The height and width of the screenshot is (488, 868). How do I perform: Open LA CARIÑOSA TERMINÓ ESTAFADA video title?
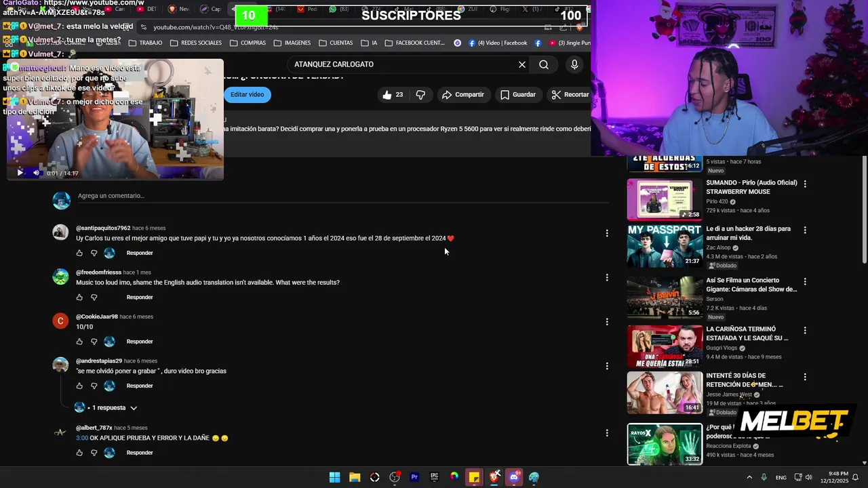click(x=747, y=333)
